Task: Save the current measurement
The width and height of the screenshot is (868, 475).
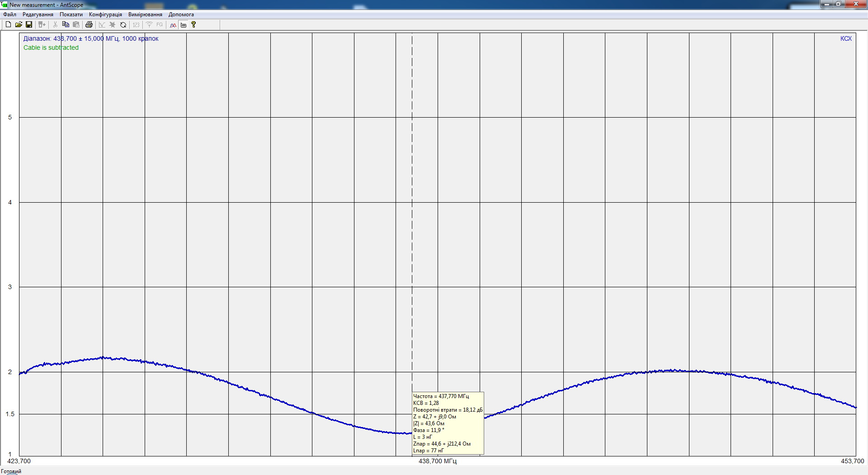Action: 29,25
